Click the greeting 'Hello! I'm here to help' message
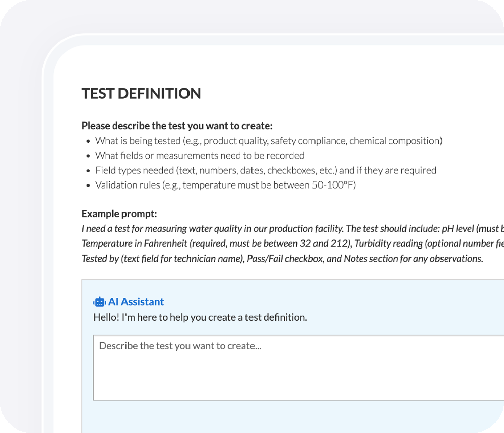504x433 pixels. [x=200, y=317]
